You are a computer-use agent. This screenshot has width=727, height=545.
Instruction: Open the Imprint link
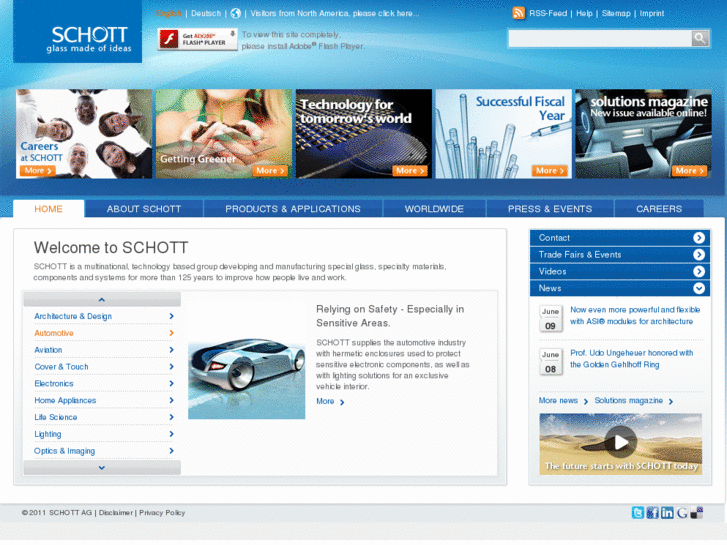click(x=652, y=13)
